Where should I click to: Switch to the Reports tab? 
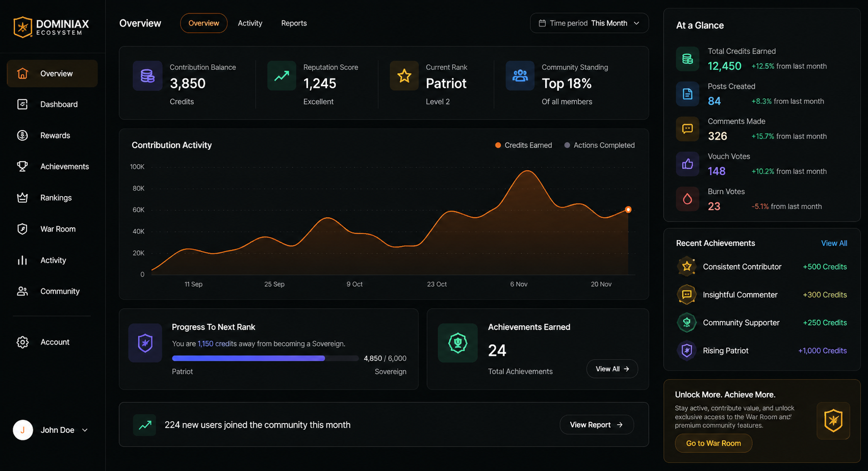coord(294,23)
